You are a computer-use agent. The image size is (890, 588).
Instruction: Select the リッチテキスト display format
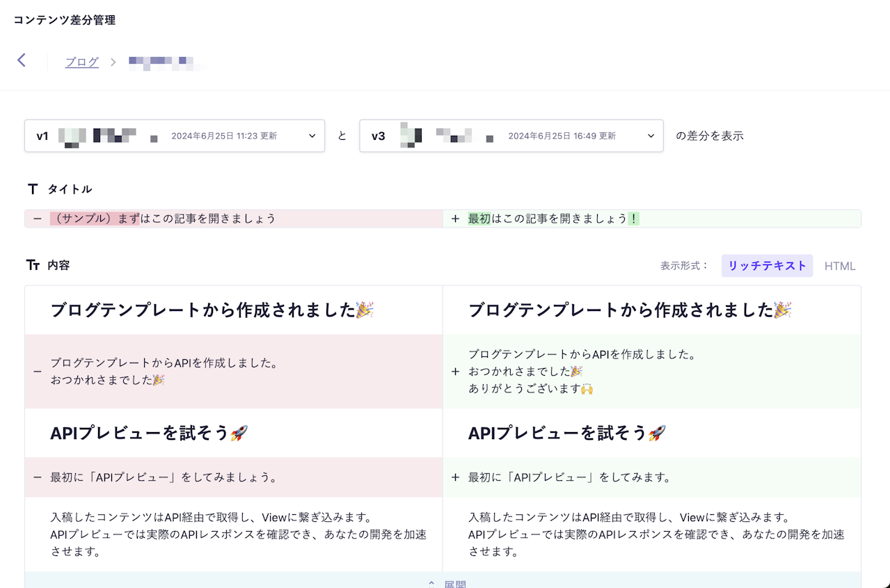click(x=767, y=265)
